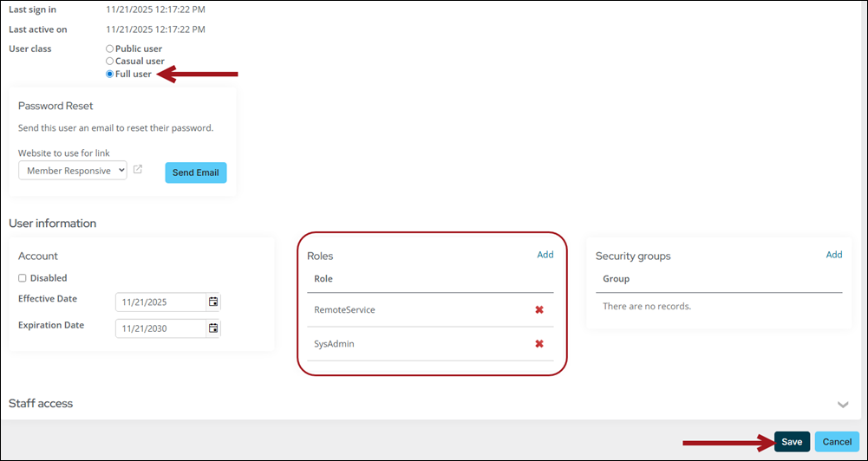Click the Save button

(792, 442)
